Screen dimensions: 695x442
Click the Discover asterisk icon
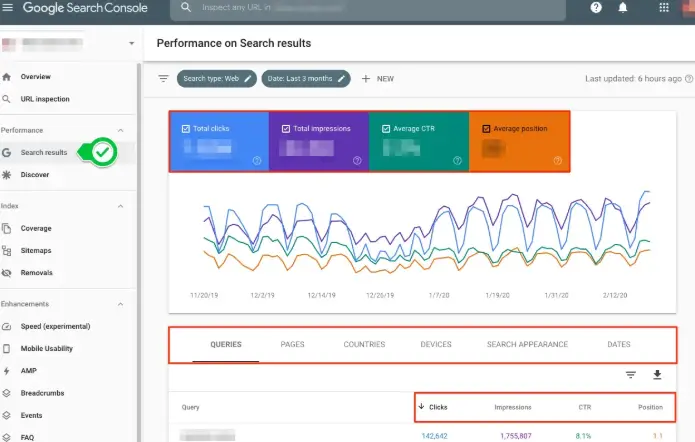click(x=6, y=175)
